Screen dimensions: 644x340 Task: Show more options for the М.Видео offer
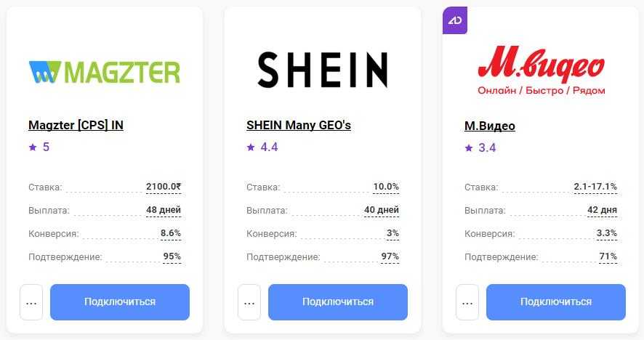pos(467,302)
